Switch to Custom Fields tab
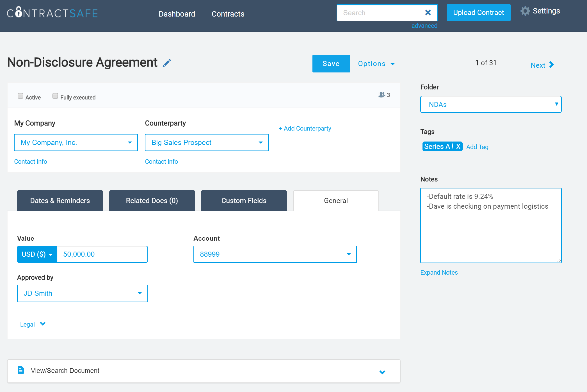Viewport: 587px width, 392px height. [x=244, y=200]
